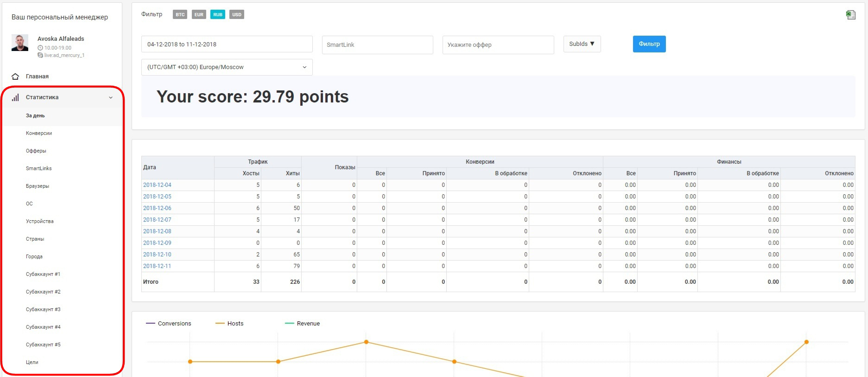Open the 2018-12-11 date link

[157, 266]
